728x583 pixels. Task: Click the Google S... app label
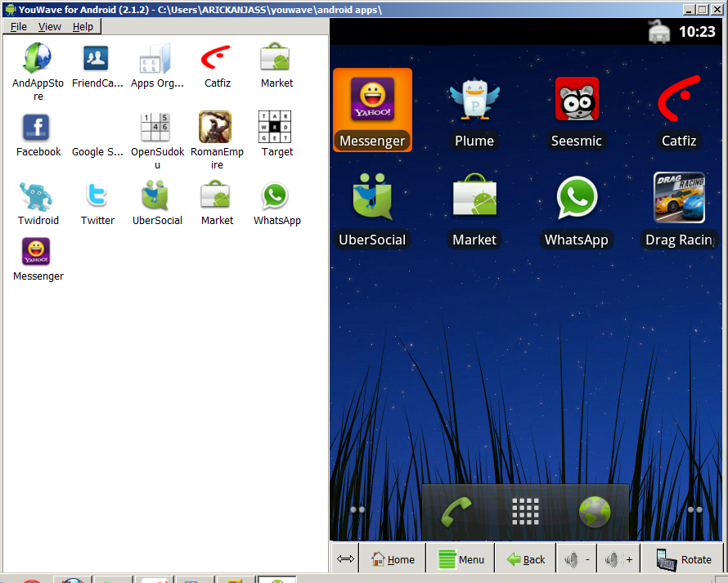point(97,152)
